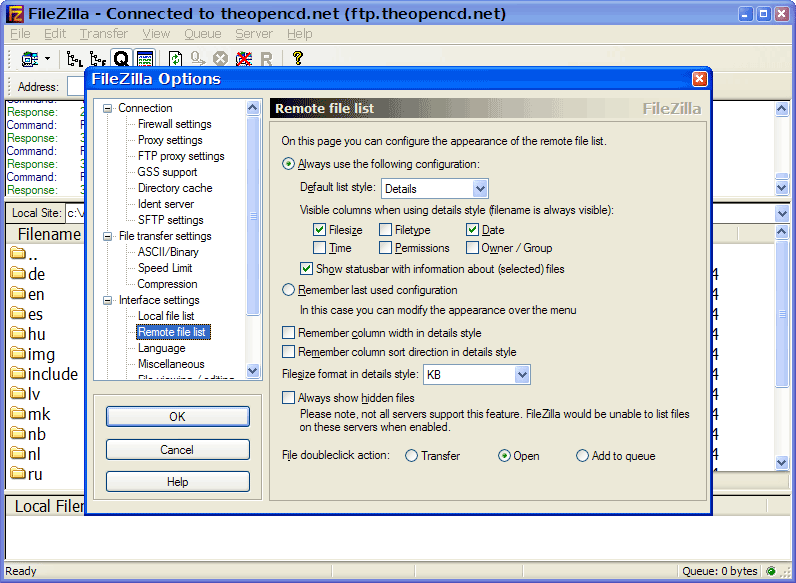Viewport: 796px width, 583px height.
Task: Toggle message log view icon
Action: [x=145, y=59]
